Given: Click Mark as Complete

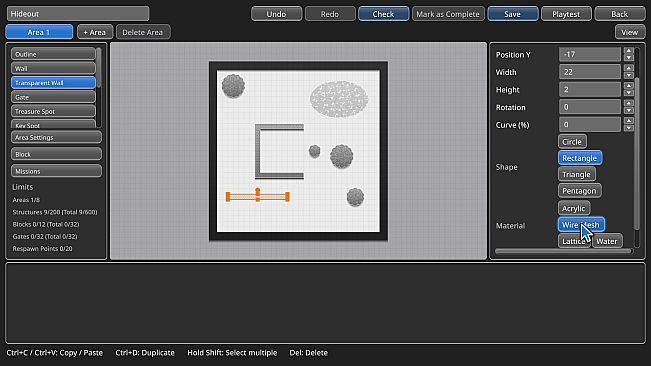Looking at the screenshot, I should click(448, 14).
